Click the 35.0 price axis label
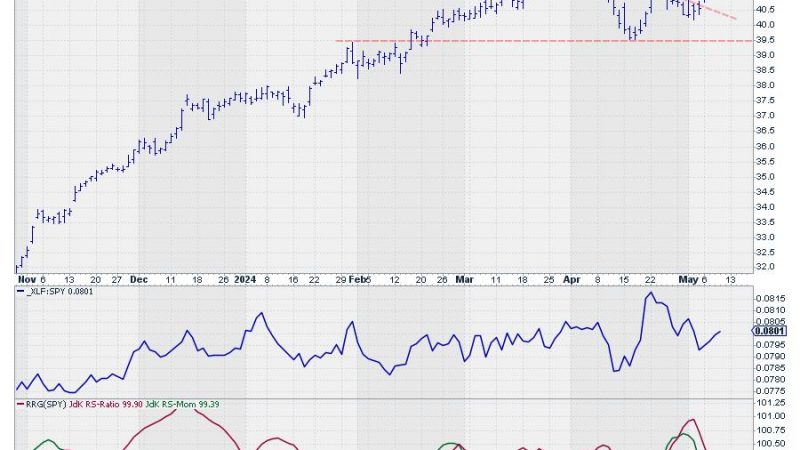 tap(765, 177)
